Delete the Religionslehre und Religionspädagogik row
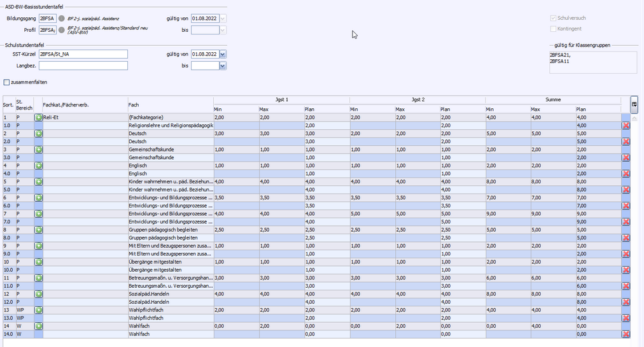This screenshot has height=347, width=644. [626, 126]
